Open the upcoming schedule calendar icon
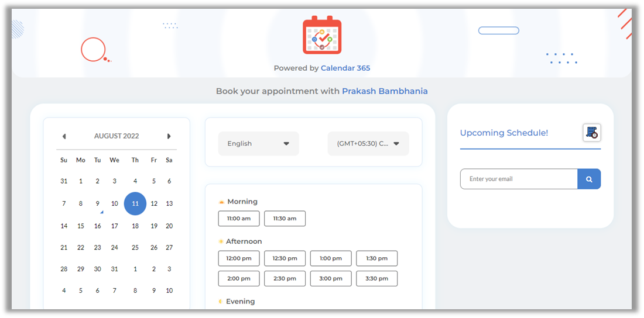Viewport: 644px width, 318px height. (x=592, y=133)
